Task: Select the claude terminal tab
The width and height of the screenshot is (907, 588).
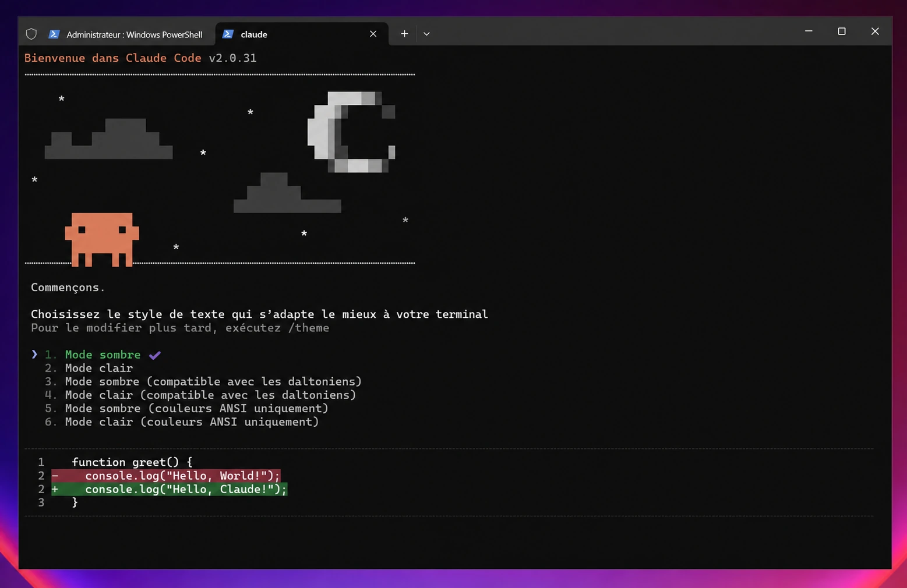Action: pos(301,34)
